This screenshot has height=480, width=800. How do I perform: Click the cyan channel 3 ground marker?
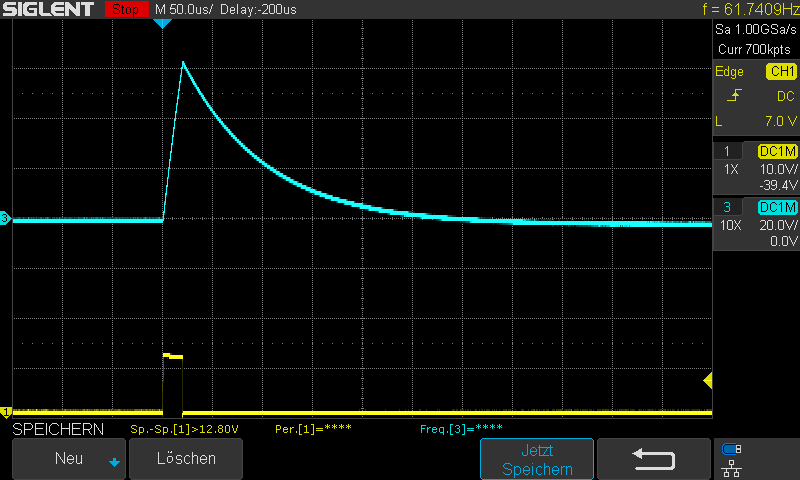tap(5, 218)
